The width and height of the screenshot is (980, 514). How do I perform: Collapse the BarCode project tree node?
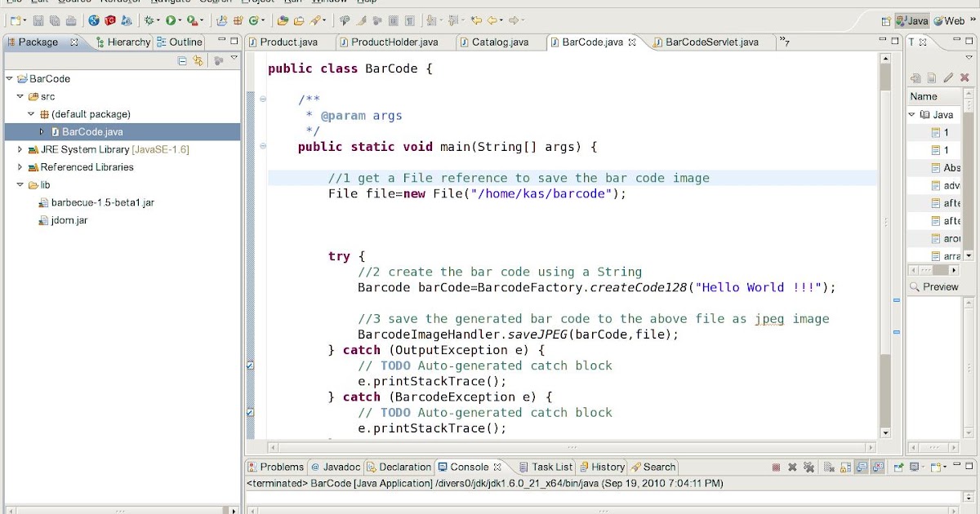point(9,79)
